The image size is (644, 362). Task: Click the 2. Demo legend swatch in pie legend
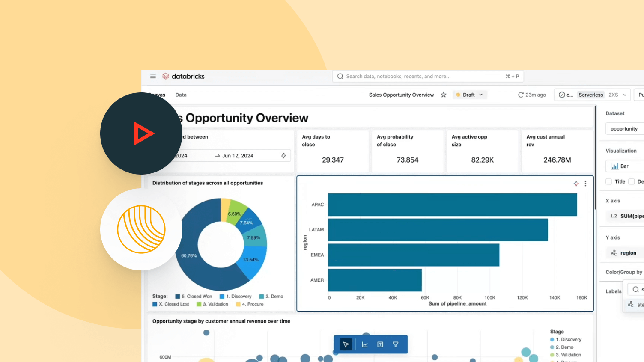click(x=261, y=297)
